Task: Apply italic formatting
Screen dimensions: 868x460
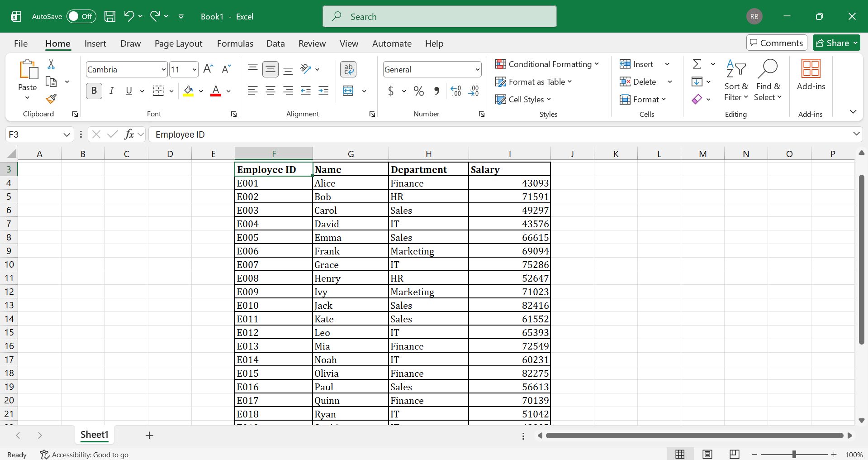Action: click(111, 91)
